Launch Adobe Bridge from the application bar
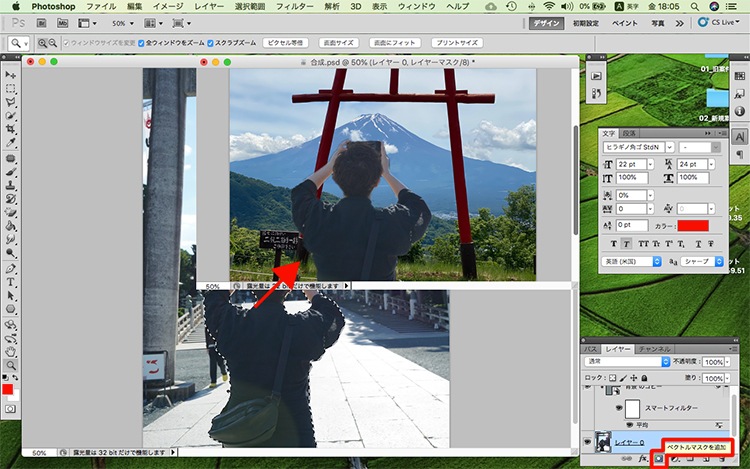750x469 pixels. (x=42, y=23)
